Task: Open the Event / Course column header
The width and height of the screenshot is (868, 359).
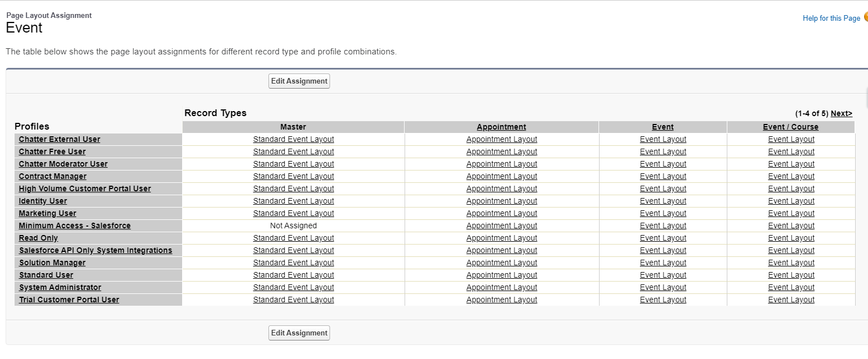Action: [791, 127]
